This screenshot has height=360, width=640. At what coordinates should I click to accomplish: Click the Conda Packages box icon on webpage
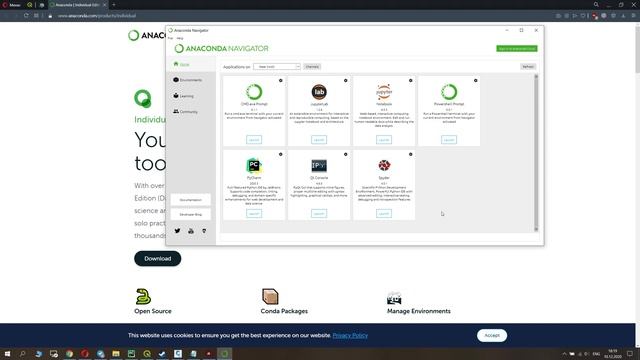click(270, 296)
